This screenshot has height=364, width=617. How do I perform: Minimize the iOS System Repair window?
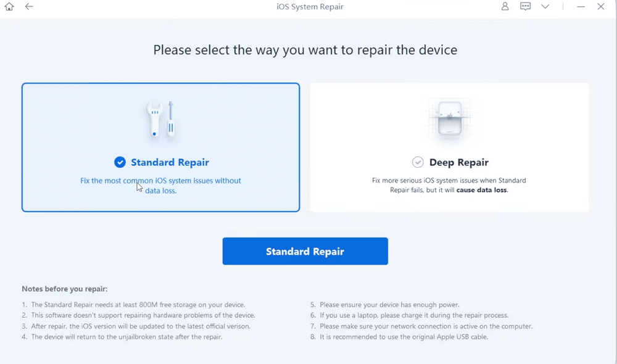(581, 7)
